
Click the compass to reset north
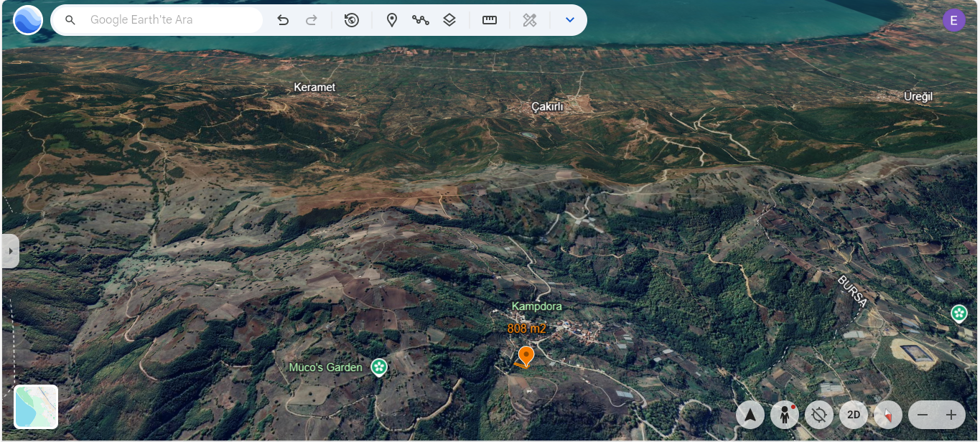[x=888, y=415]
